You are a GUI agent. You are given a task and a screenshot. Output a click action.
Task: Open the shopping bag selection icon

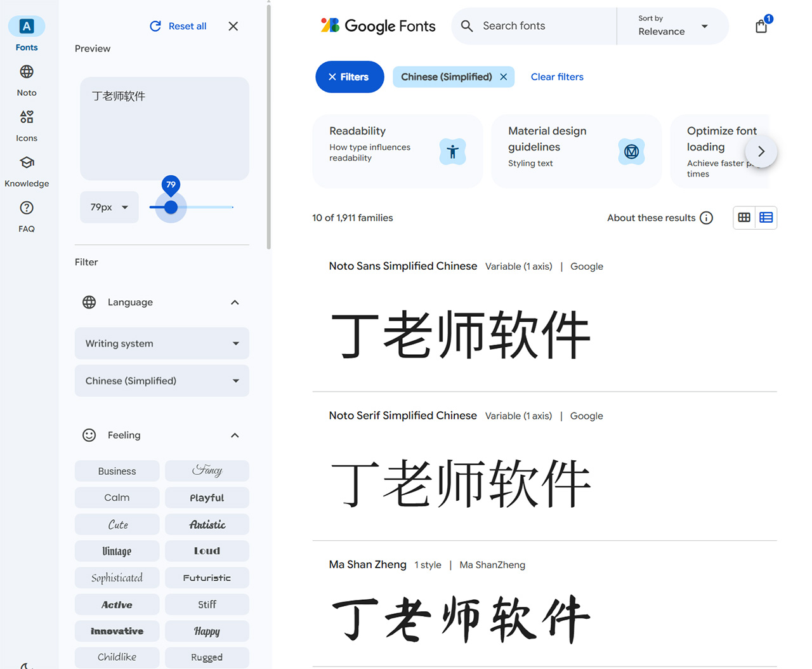click(x=761, y=26)
